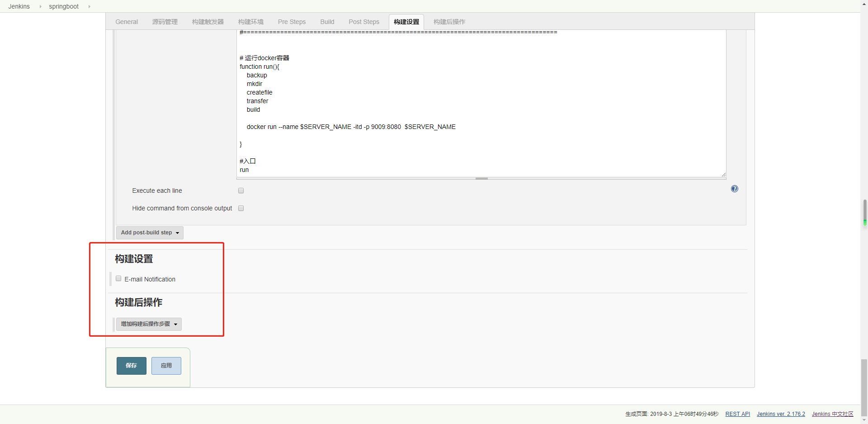Open the REST API link
Image resolution: width=868 pixels, height=424 pixels.
tap(737, 414)
